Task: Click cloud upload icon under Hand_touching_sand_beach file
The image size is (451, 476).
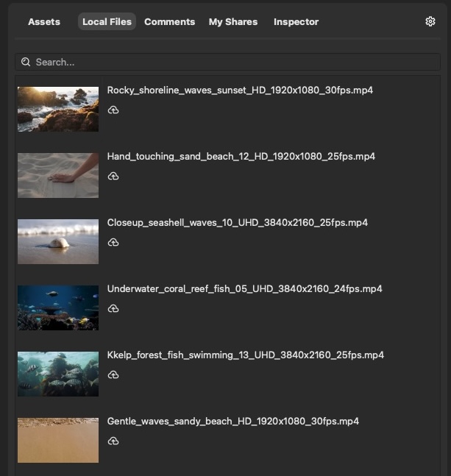Action: 113,177
